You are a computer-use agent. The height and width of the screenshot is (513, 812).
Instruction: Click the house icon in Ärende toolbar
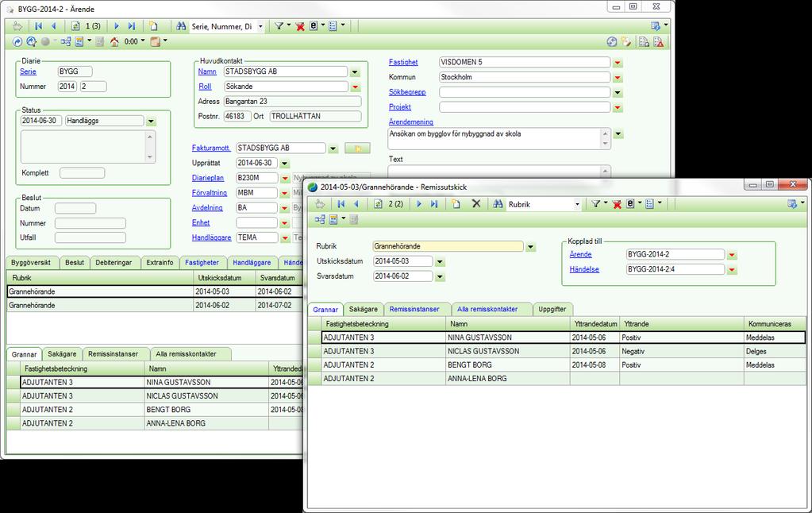(x=114, y=41)
